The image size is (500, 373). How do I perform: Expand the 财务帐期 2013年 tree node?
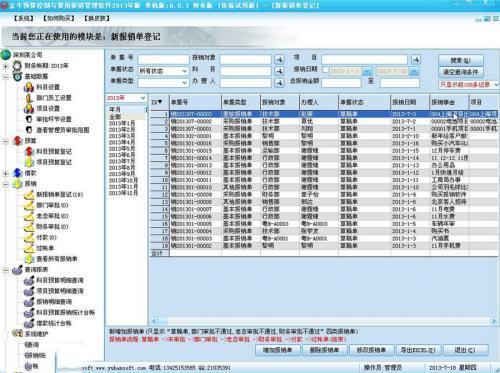(6, 66)
